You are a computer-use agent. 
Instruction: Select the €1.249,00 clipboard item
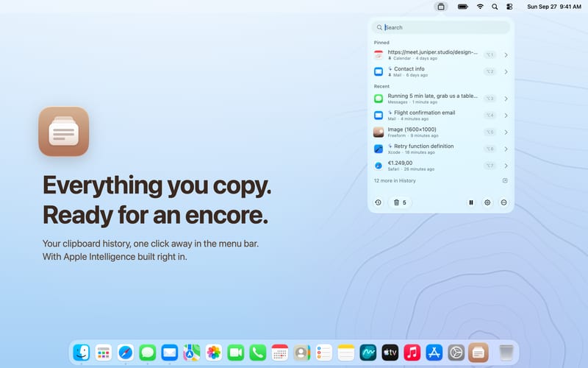point(440,166)
